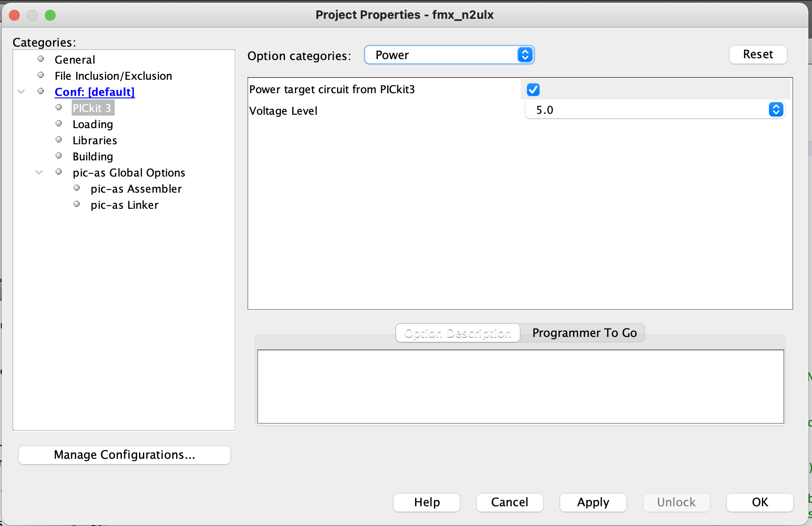Collapse the pic-as Global Options node
This screenshot has height=526, width=812.
39,172
